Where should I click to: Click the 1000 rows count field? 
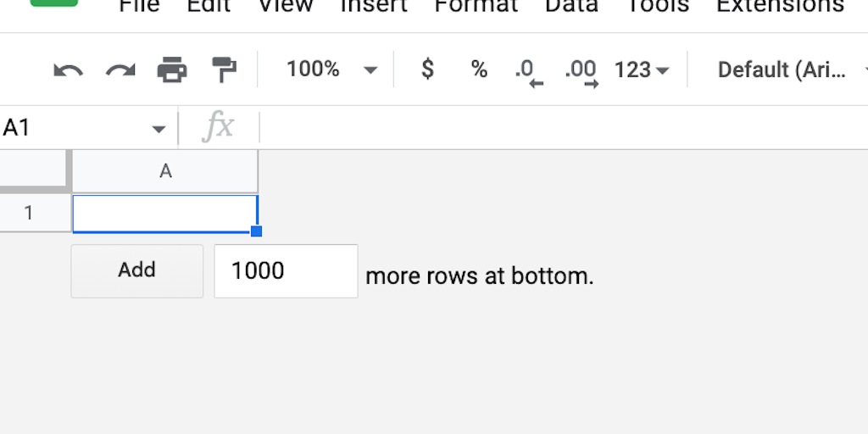(x=285, y=271)
